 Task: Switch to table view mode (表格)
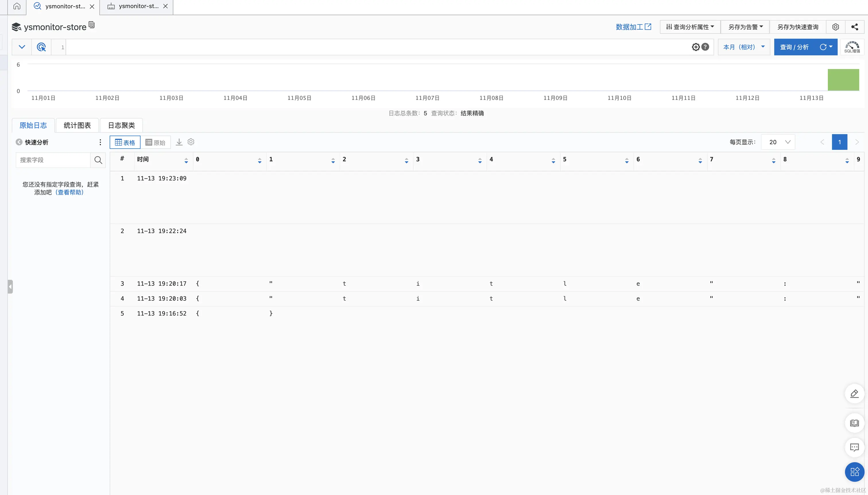tap(125, 142)
